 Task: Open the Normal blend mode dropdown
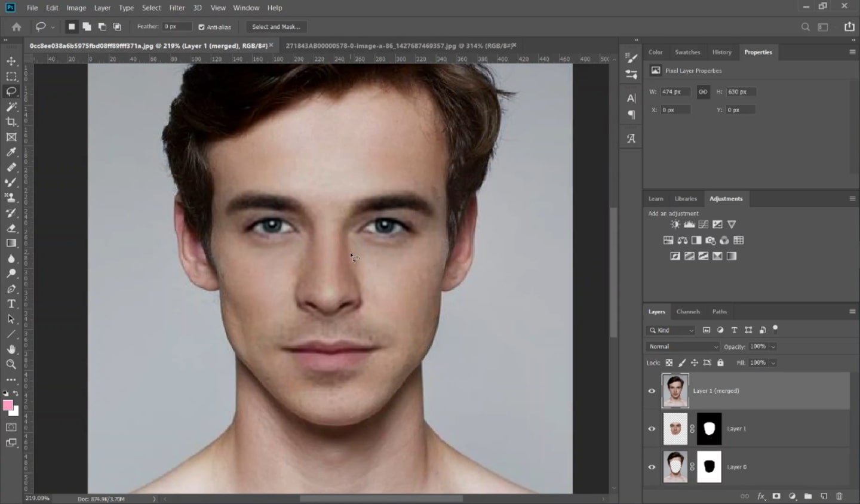click(682, 346)
